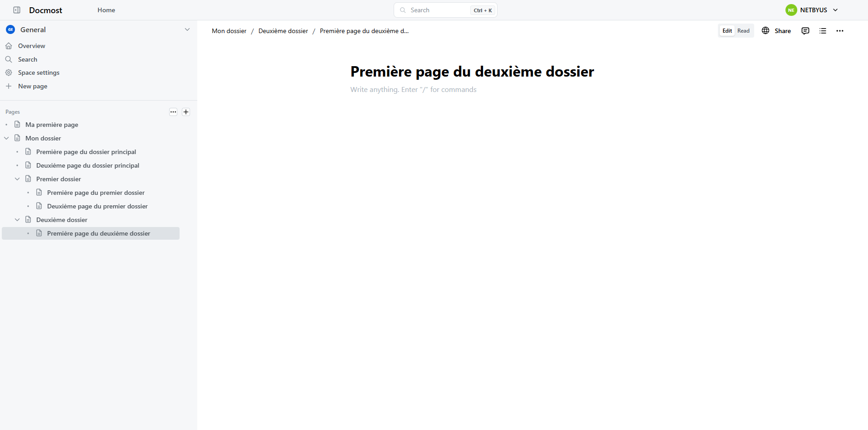Click Deuxième dossier in the breadcrumb
This screenshot has height=430, width=868.
click(283, 31)
